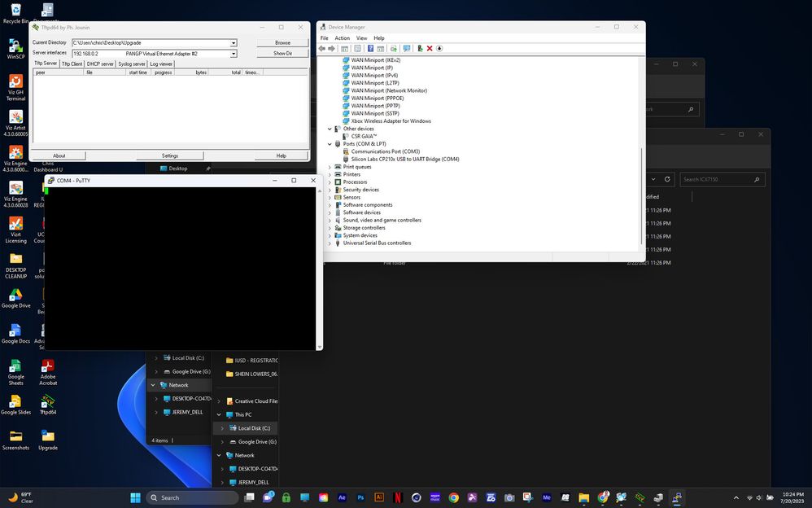Switch to the DHCP server tab

99,63
